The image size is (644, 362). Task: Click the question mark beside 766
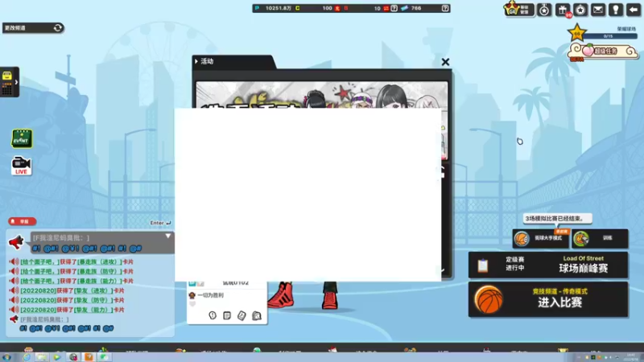tap(445, 8)
